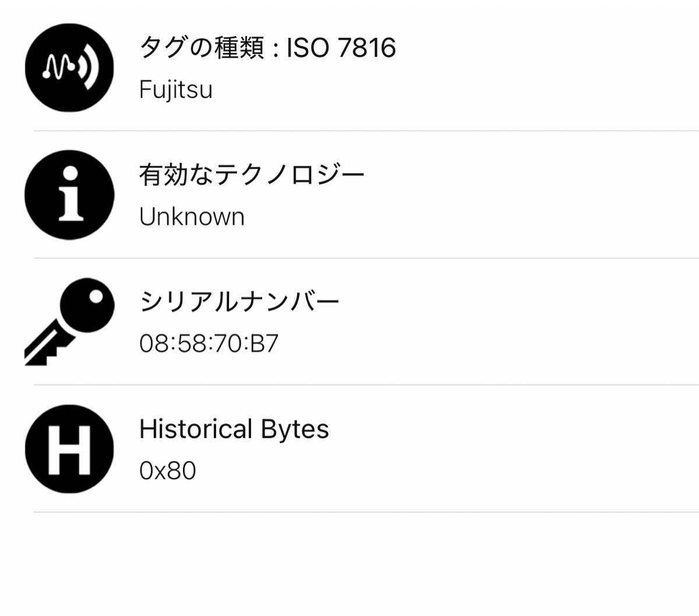Click the Unknown technology value
This screenshot has height=616, width=699.
coord(192,217)
